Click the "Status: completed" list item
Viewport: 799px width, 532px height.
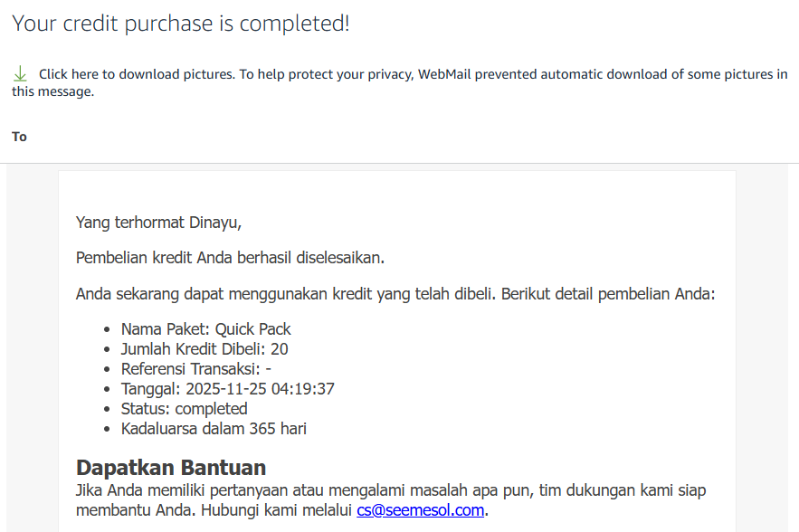[x=184, y=409]
